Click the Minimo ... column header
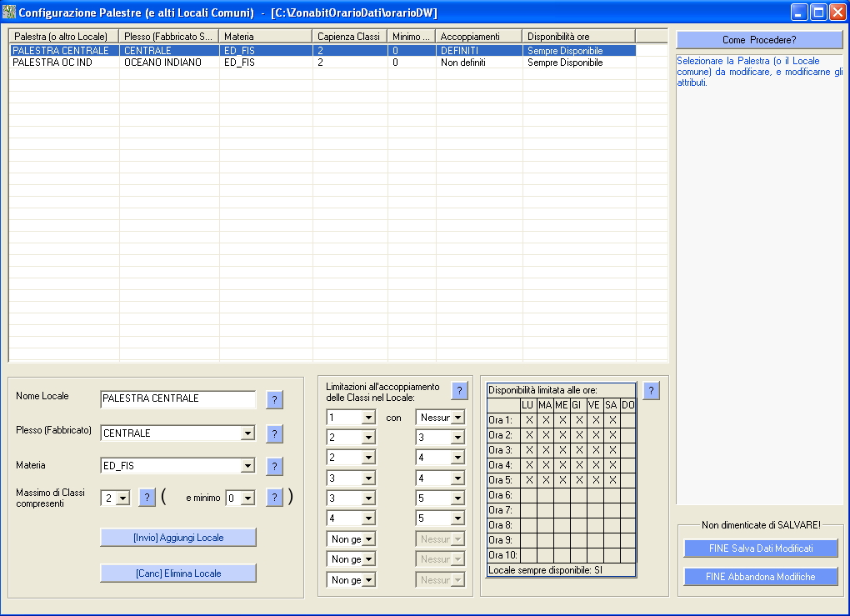Image resolution: width=850 pixels, height=616 pixels. [x=412, y=37]
